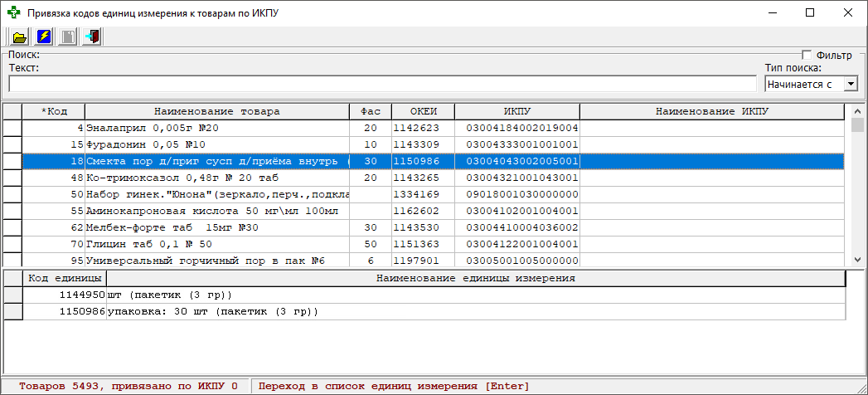The height and width of the screenshot is (395, 868).
Task: Click the grayed-out document toolbar icon
Action: click(67, 37)
